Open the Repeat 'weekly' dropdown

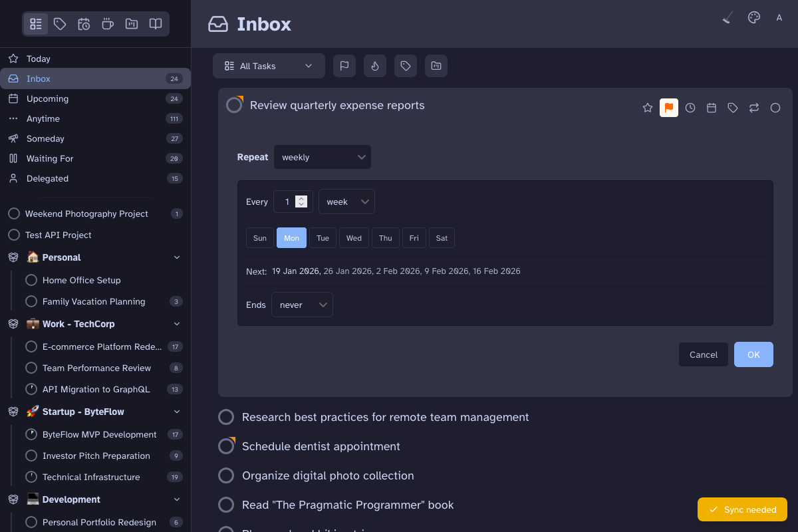[323, 157]
